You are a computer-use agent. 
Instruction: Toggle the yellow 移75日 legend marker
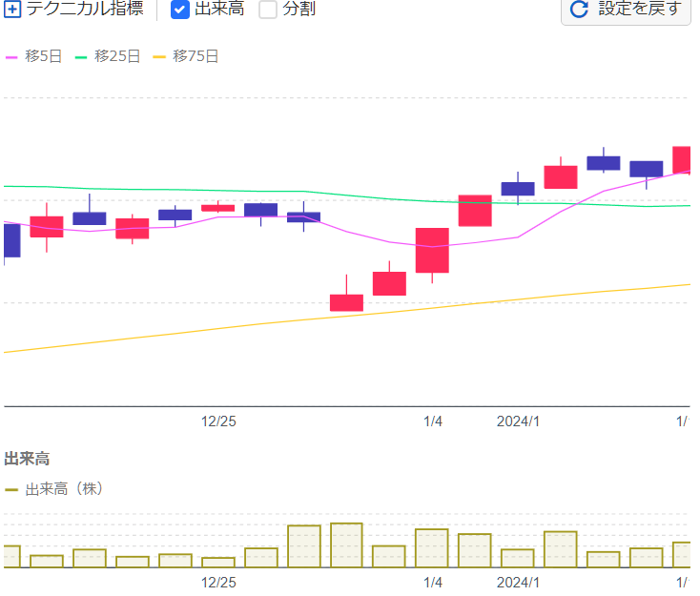[x=158, y=57]
